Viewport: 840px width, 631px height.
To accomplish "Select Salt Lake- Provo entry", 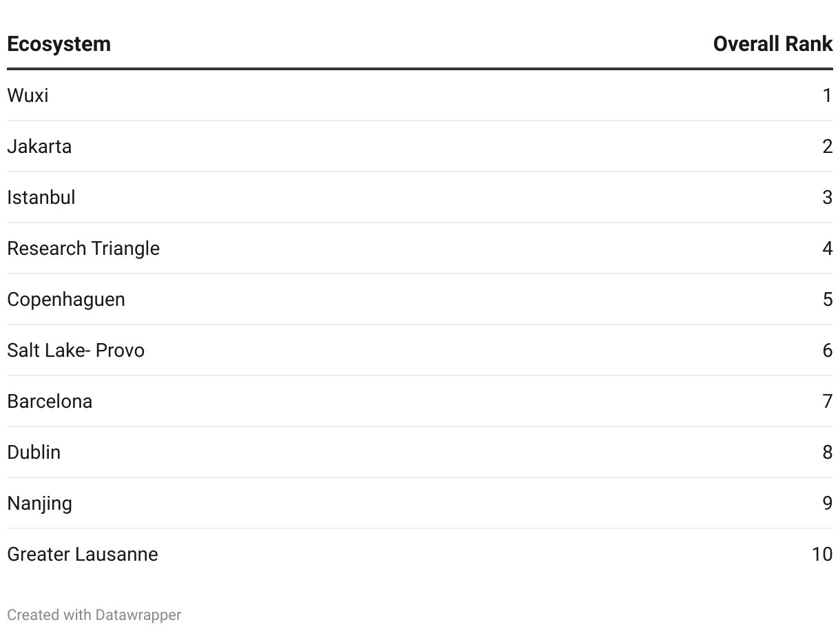I will click(x=76, y=350).
